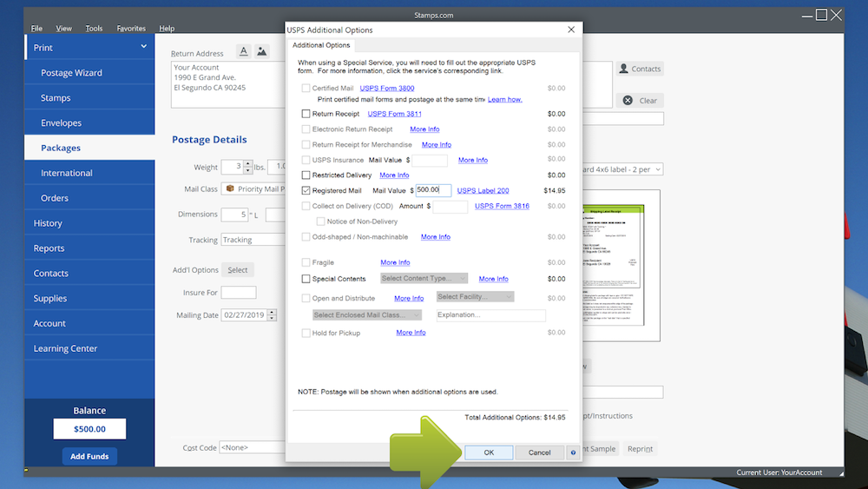Screen dimensions: 868x489
Task: Click the Registered Mail value field
Action: 433,190
